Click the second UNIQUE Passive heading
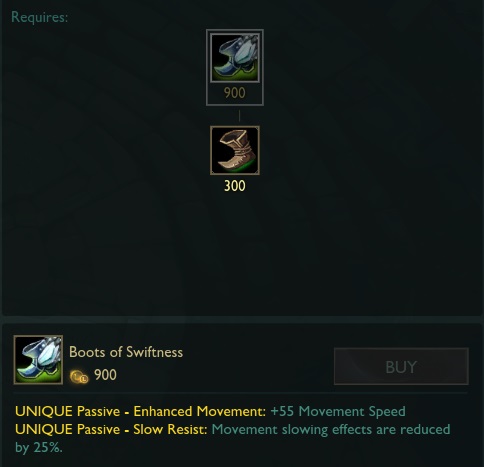This screenshot has height=467, width=484. [67, 429]
